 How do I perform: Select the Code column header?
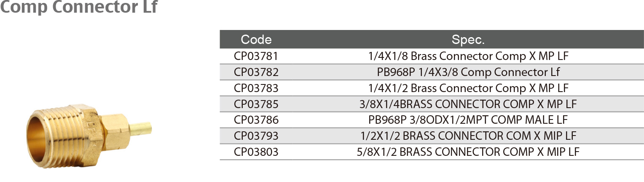(256, 40)
